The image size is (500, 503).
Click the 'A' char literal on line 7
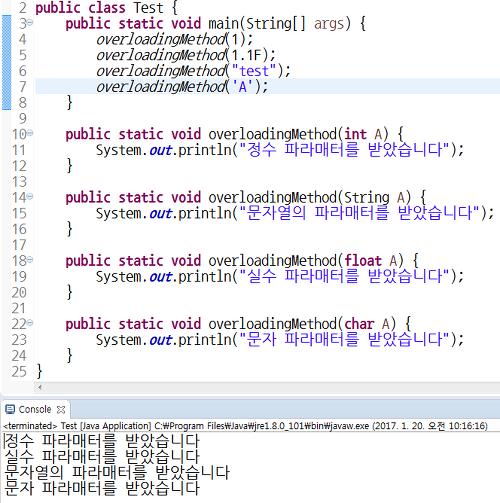243,87
